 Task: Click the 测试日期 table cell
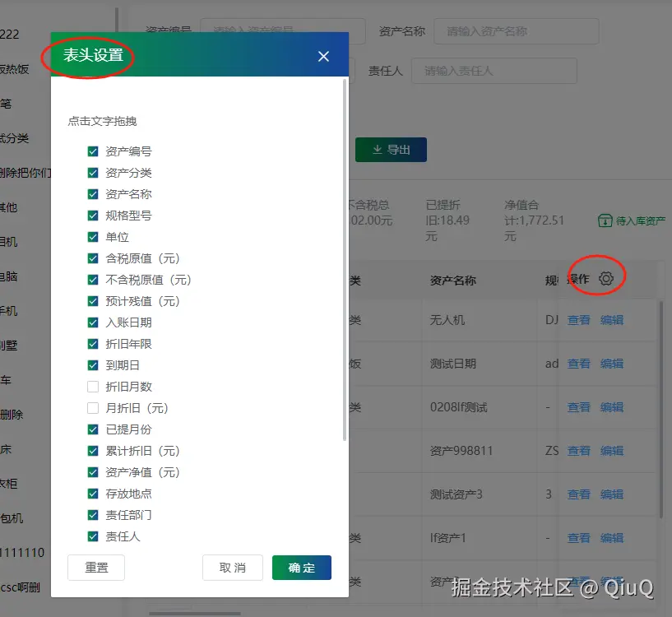453,364
